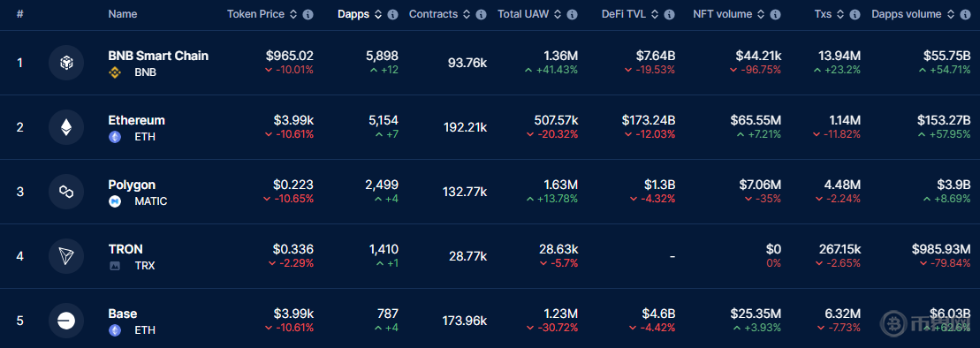Viewport: 980px width, 348px height.
Task: Click the BNB Smart Chain logo icon
Action: 66,63
